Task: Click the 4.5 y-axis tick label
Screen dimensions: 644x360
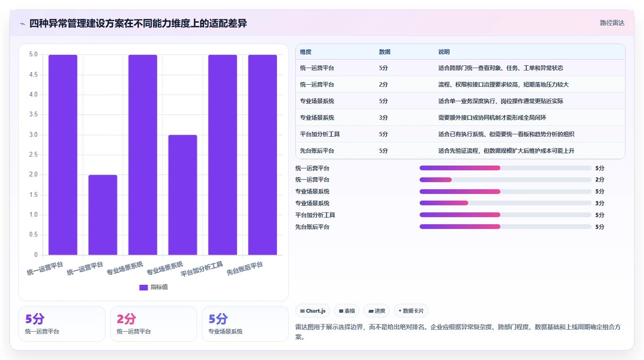Action: click(x=33, y=75)
